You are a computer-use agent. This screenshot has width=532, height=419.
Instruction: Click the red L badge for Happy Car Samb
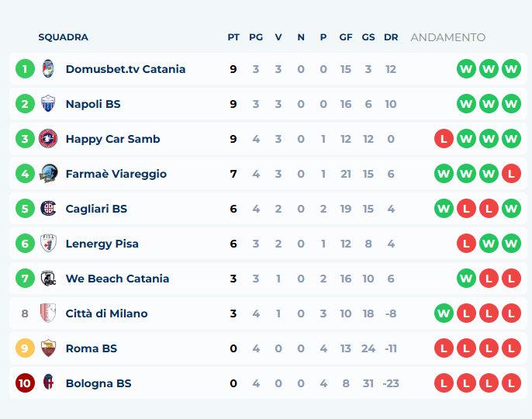point(444,139)
